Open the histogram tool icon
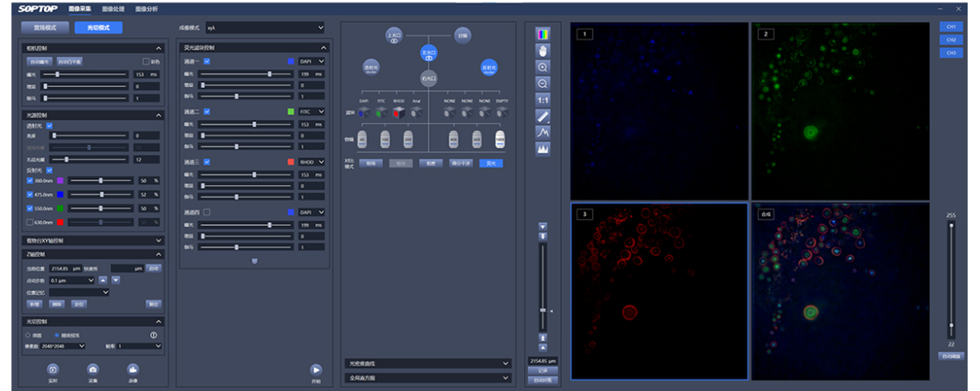980x391 pixels. click(542, 148)
